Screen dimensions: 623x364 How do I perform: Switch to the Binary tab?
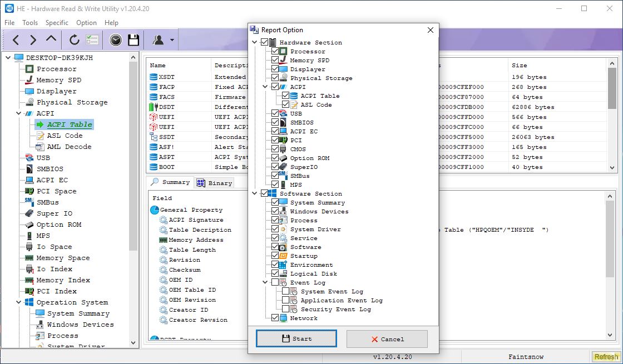coord(214,183)
